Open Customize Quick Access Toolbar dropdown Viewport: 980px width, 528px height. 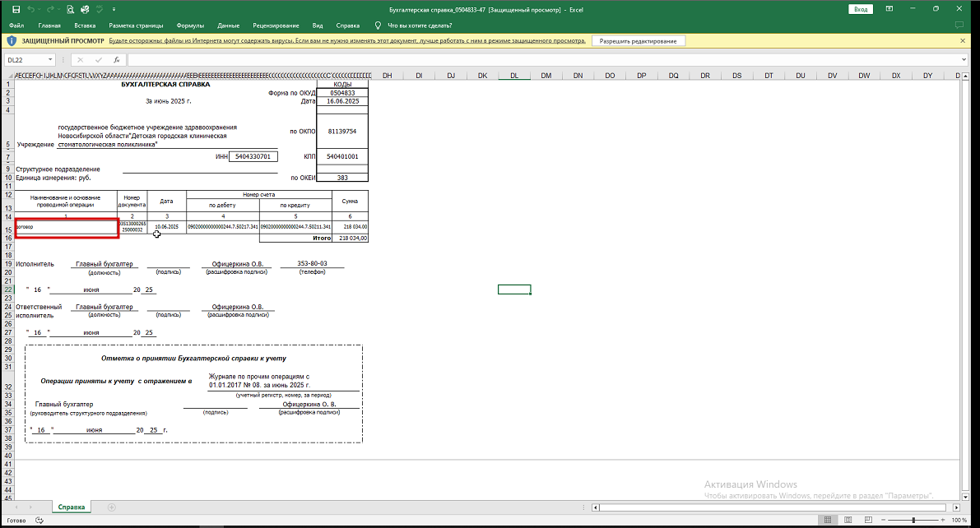114,9
